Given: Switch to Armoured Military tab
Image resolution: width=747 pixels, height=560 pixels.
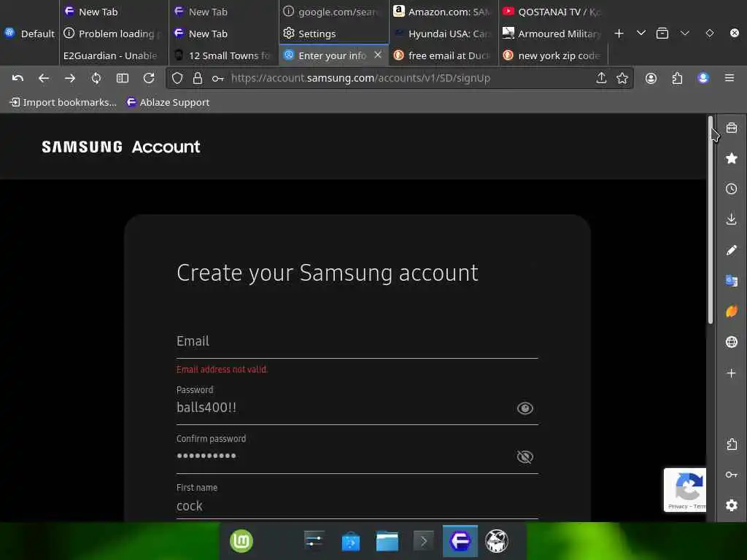Looking at the screenshot, I should (553, 34).
